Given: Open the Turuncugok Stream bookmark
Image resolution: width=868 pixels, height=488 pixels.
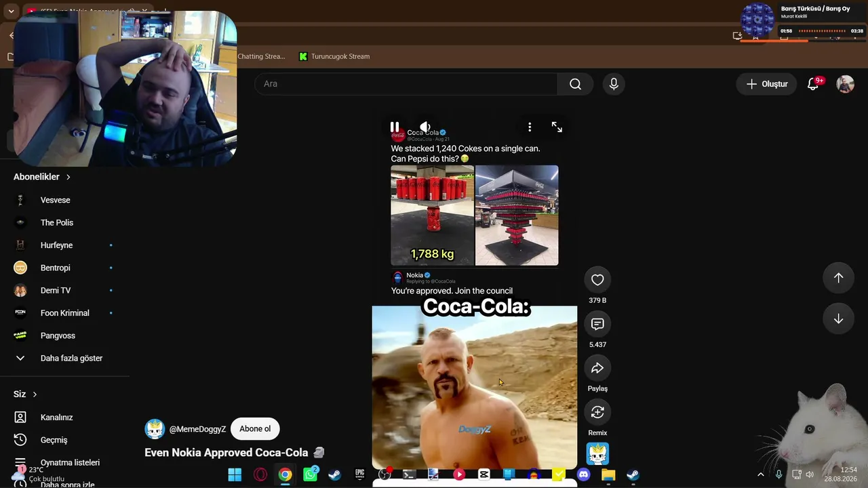Looking at the screenshot, I should [x=334, y=56].
